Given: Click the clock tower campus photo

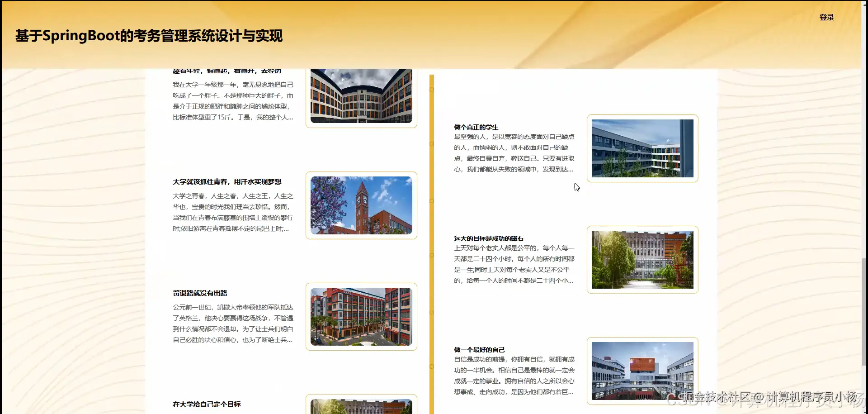Looking at the screenshot, I should pos(361,205).
